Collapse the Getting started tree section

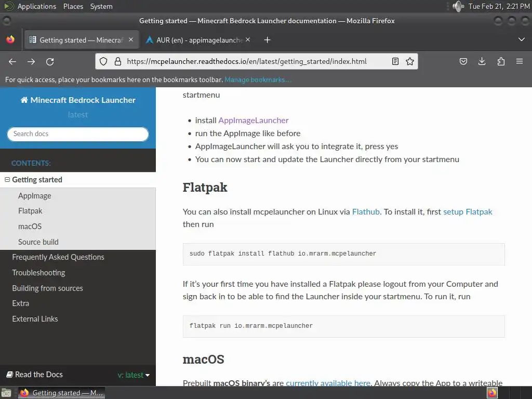click(x=7, y=179)
